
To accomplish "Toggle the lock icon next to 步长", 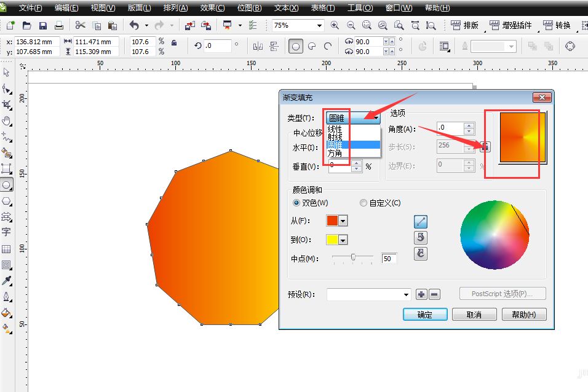I will pyautogui.click(x=485, y=147).
